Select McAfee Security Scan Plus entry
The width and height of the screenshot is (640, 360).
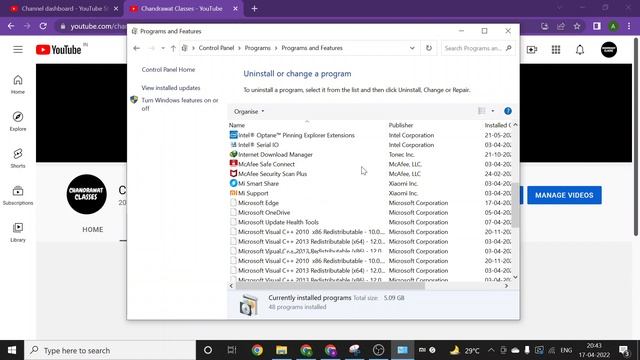[369, 174]
